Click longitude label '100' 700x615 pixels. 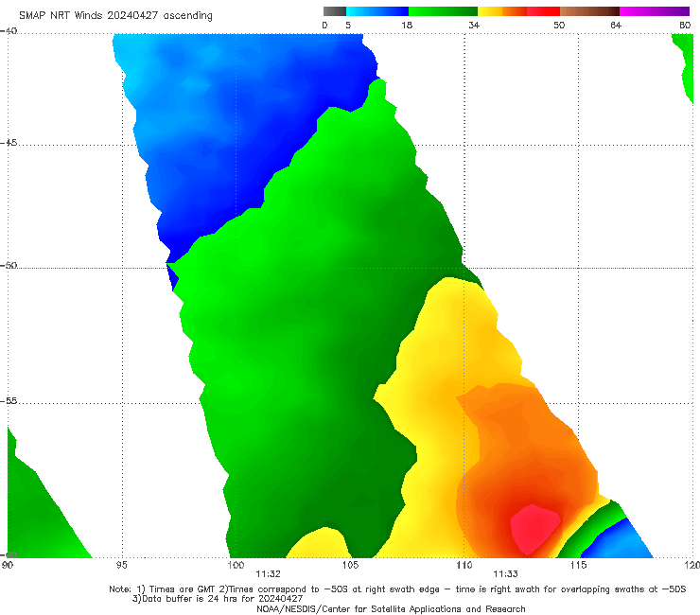point(236,565)
